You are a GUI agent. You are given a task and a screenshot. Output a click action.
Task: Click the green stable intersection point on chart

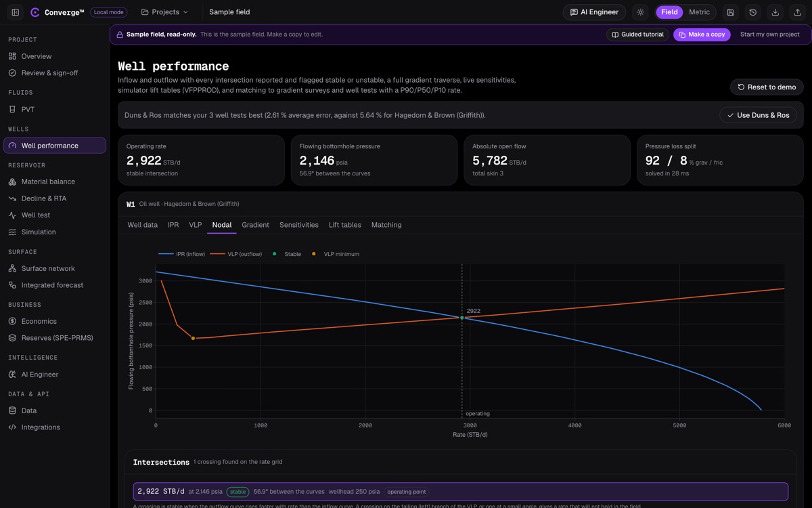click(462, 318)
